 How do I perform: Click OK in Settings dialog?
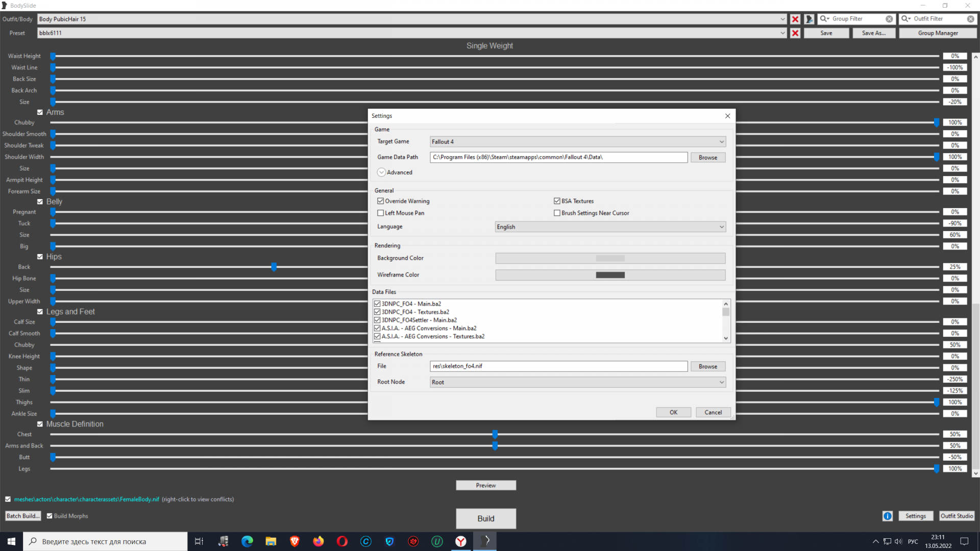673,412
